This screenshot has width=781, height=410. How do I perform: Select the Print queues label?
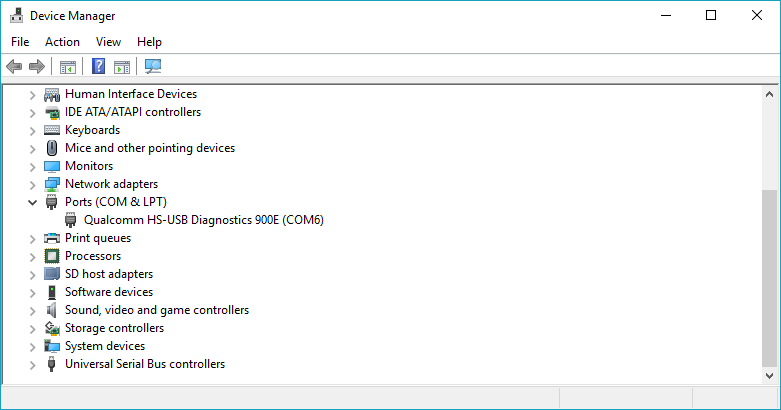pos(98,238)
